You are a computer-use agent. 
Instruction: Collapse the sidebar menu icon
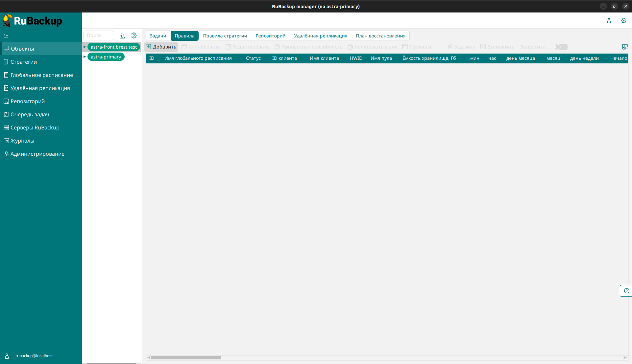6,35
